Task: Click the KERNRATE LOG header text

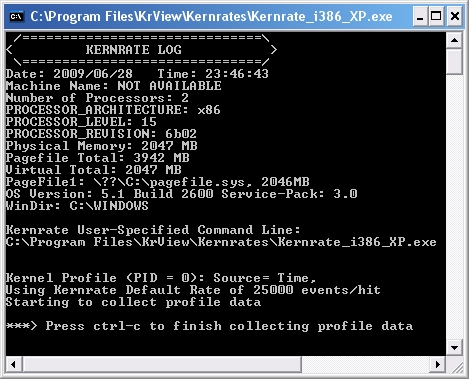Action: (x=134, y=50)
